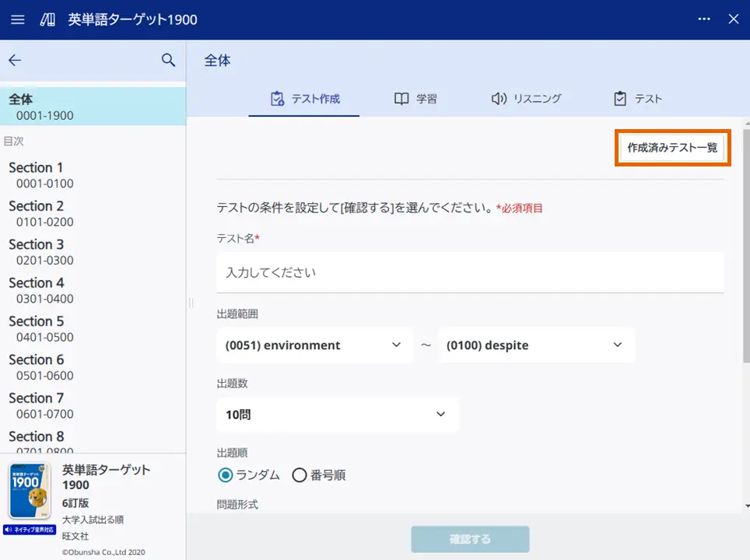Click the back arrow above the section list
750x560 pixels.
coord(15,60)
